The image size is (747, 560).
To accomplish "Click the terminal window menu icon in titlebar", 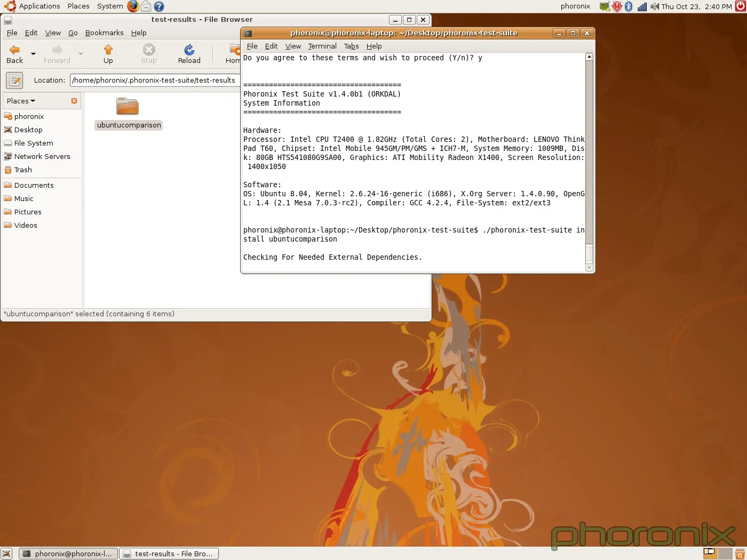I will [248, 33].
